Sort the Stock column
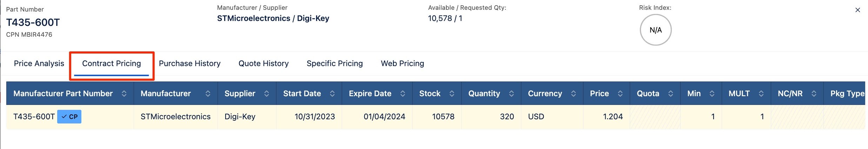868x149 pixels. pyautogui.click(x=452, y=93)
